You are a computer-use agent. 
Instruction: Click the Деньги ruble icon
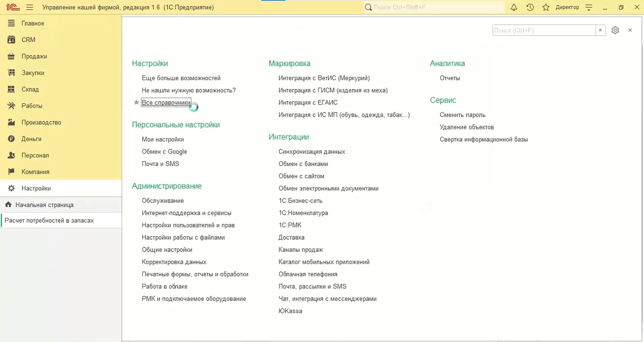[x=11, y=139]
